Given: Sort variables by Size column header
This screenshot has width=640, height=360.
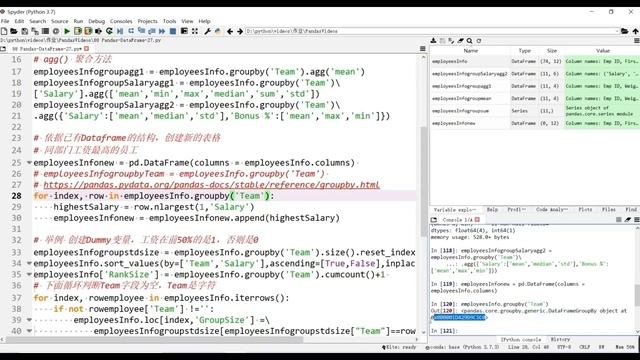Looking at the screenshot, I should [x=551, y=51].
